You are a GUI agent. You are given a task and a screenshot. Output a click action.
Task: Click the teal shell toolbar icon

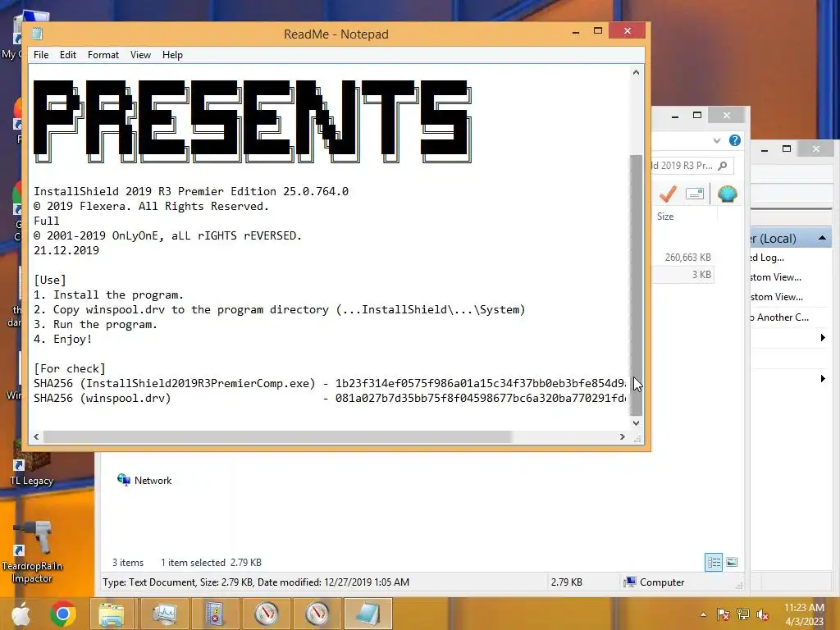pyautogui.click(x=728, y=194)
